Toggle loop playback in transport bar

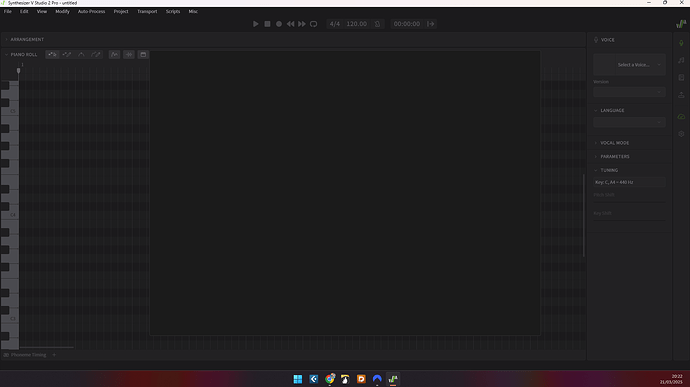313,24
